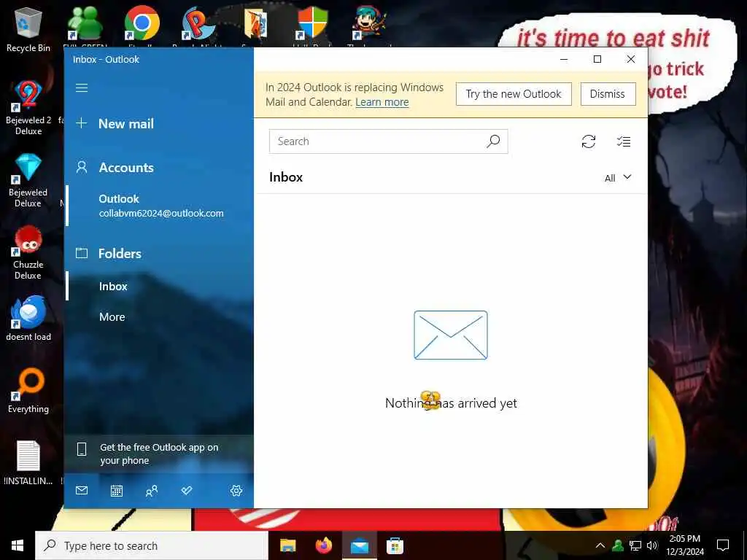Dismiss the Outlook replacement banner
The width and height of the screenshot is (747, 560).
[608, 94]
